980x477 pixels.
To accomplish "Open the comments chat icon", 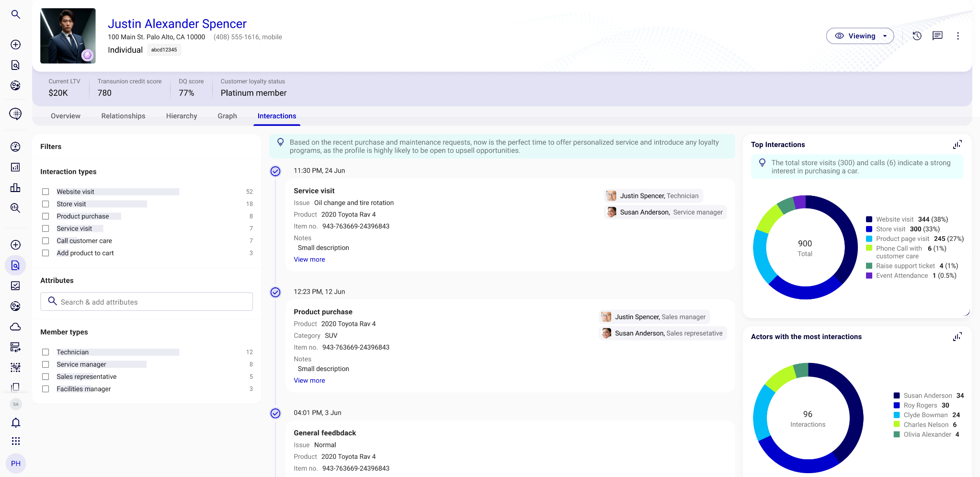I will pyautogui.click(x=937, y=36).
